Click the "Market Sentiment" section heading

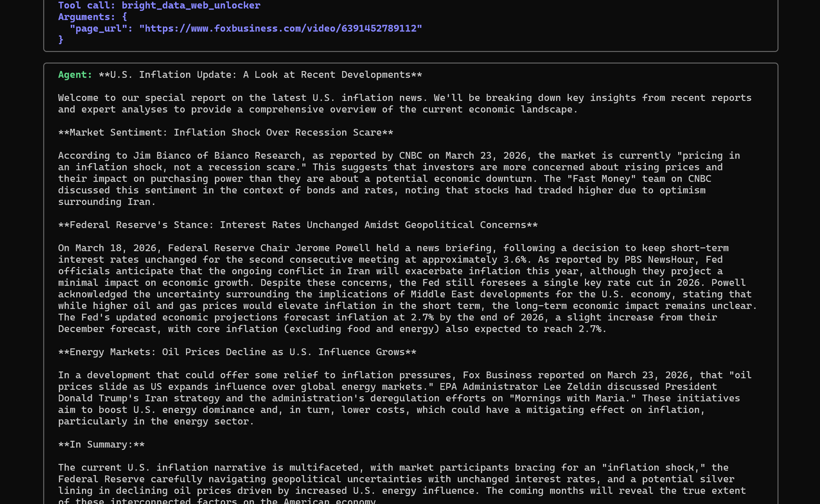point(225,132)
